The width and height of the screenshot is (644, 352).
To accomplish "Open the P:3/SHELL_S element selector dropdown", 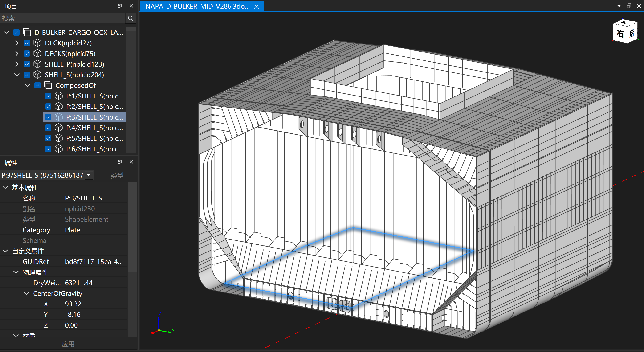I will click(x=89, y=175).
